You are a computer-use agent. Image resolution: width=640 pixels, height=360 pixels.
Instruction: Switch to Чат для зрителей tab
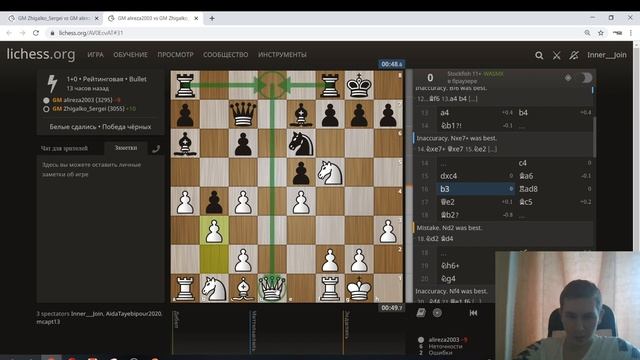pos(64,149)
